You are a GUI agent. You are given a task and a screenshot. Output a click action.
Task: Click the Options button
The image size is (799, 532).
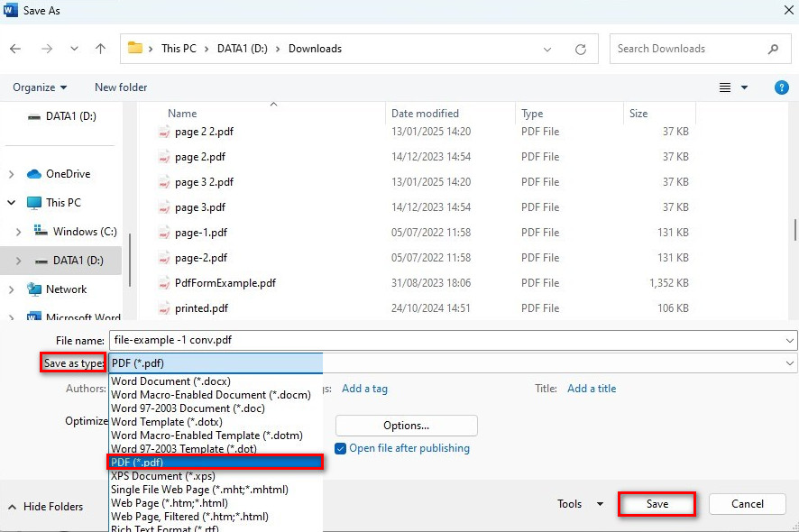(406, 425)
